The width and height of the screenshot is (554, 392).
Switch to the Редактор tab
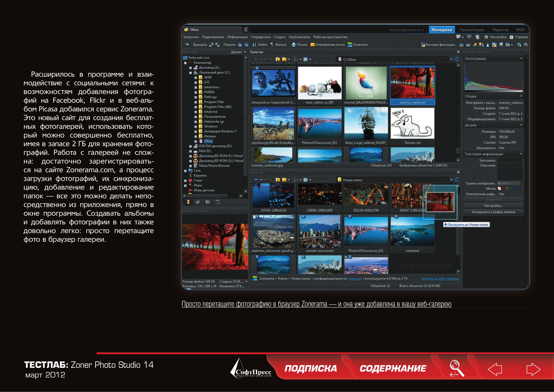(x=500, y=30)
